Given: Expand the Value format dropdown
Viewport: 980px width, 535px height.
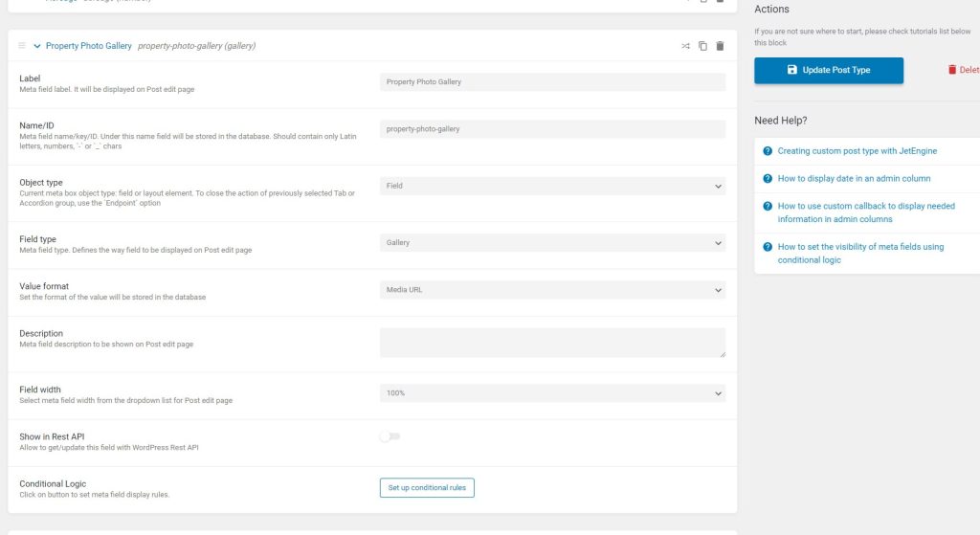Looking at the screenshot, I should point(552,290).
